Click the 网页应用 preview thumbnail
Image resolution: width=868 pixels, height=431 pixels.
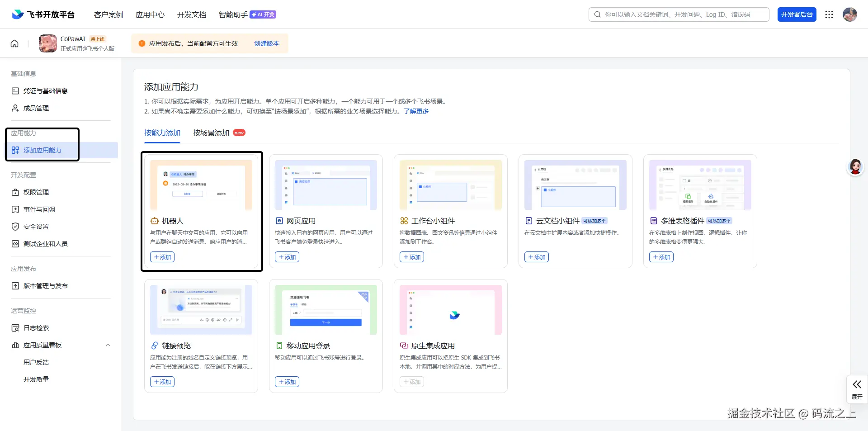pos(326,185)
